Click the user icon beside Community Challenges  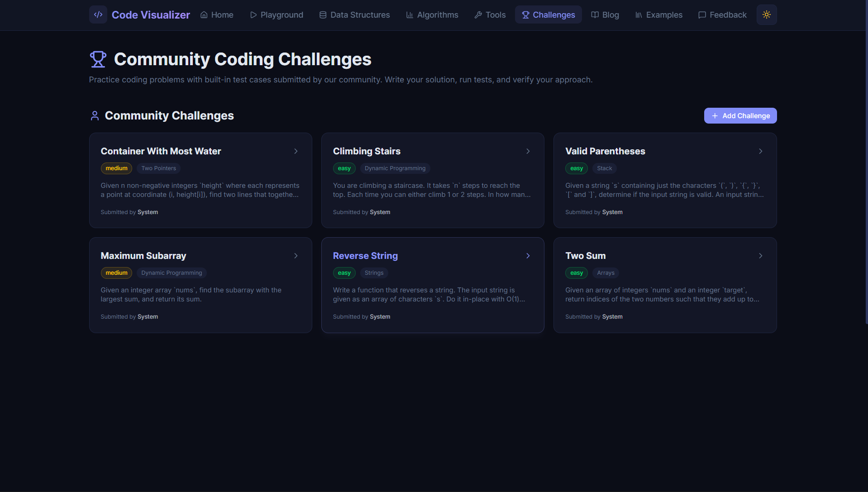coord(95,116)
